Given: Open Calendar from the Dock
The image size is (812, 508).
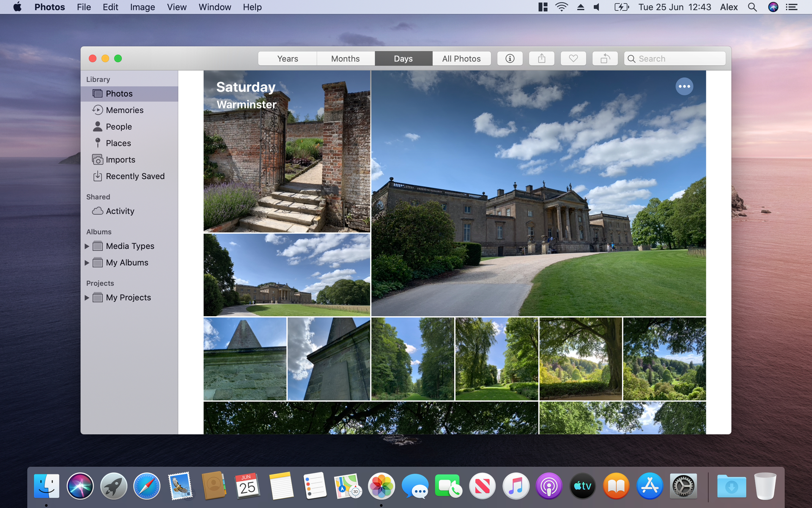Looking at the screenshot, I should [x=247, y=486].
